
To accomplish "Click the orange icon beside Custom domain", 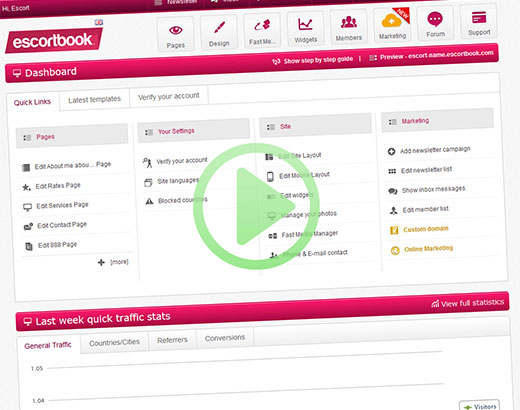I will (x=394, y=230).
